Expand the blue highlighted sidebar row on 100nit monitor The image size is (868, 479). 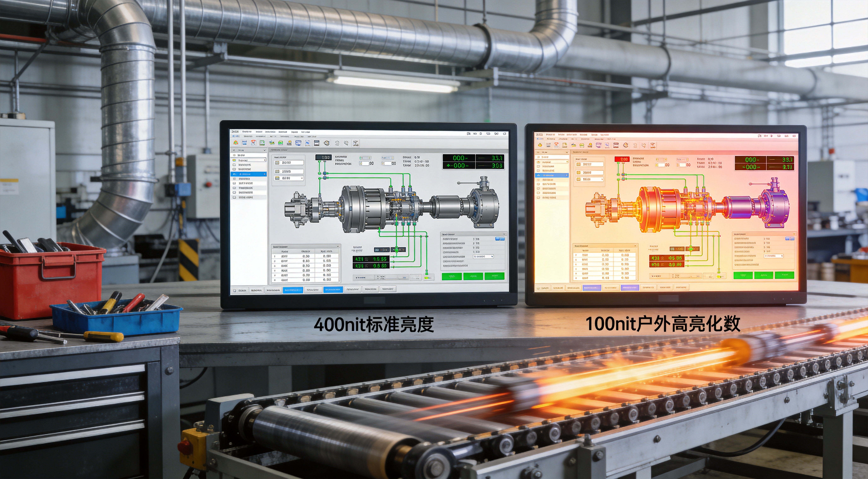552,175
